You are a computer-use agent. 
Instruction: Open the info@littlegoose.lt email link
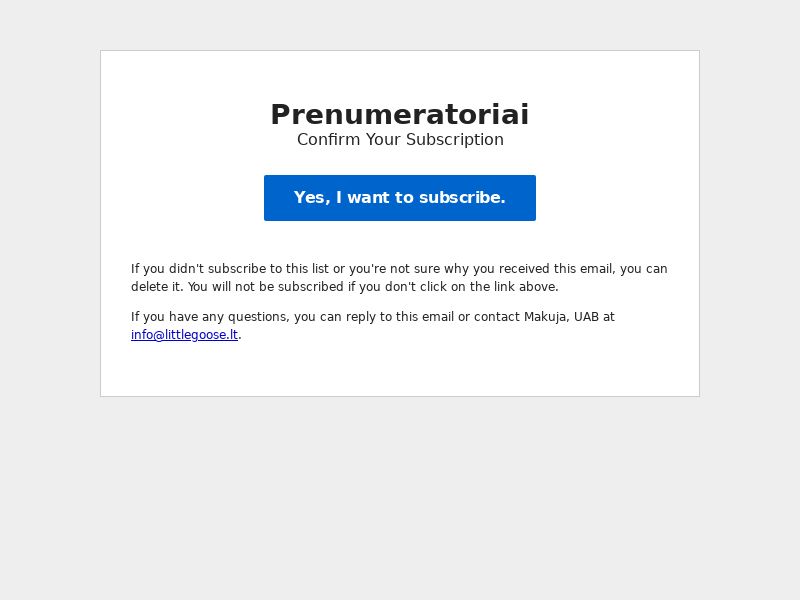(184, 335)
